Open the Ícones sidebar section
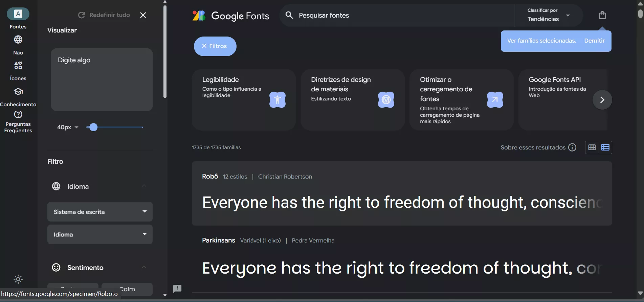 click(x=18, y=70)
